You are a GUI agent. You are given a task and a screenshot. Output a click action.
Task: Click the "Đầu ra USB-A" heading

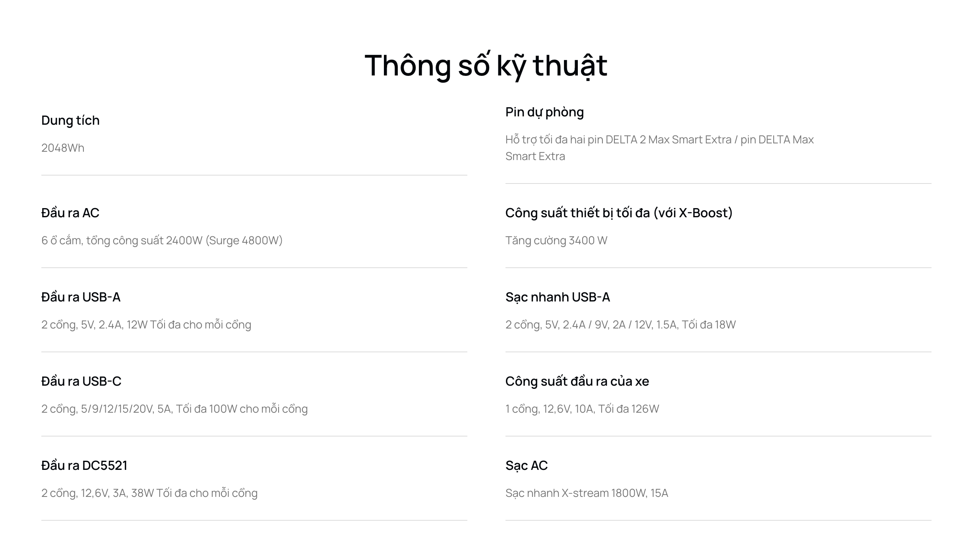[x=81, y=297]
